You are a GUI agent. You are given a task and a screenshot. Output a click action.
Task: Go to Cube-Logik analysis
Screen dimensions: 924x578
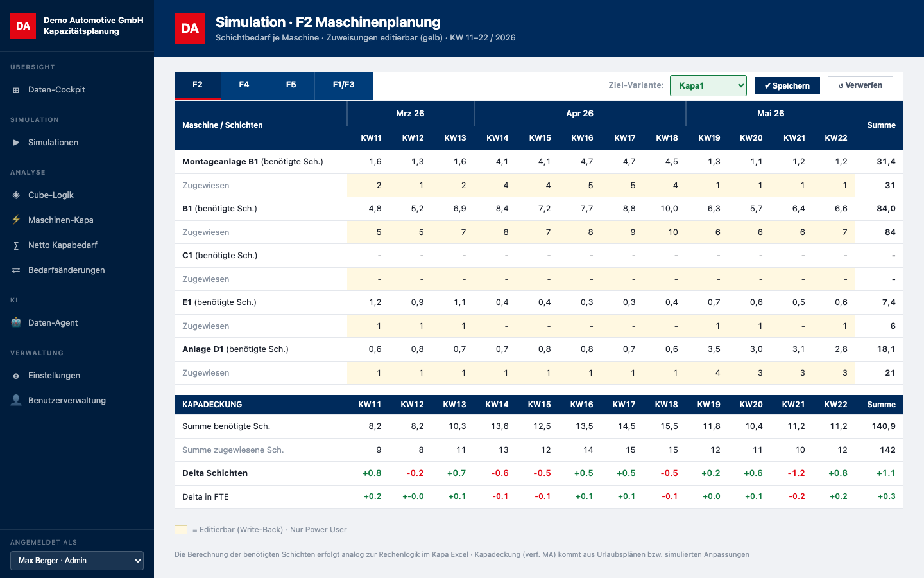(x=77, y=195)
